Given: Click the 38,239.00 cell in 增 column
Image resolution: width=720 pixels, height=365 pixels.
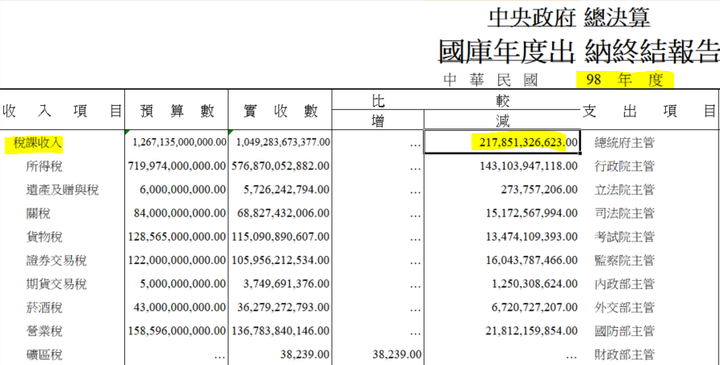Looking at the screenshot, I should point(397,354).
